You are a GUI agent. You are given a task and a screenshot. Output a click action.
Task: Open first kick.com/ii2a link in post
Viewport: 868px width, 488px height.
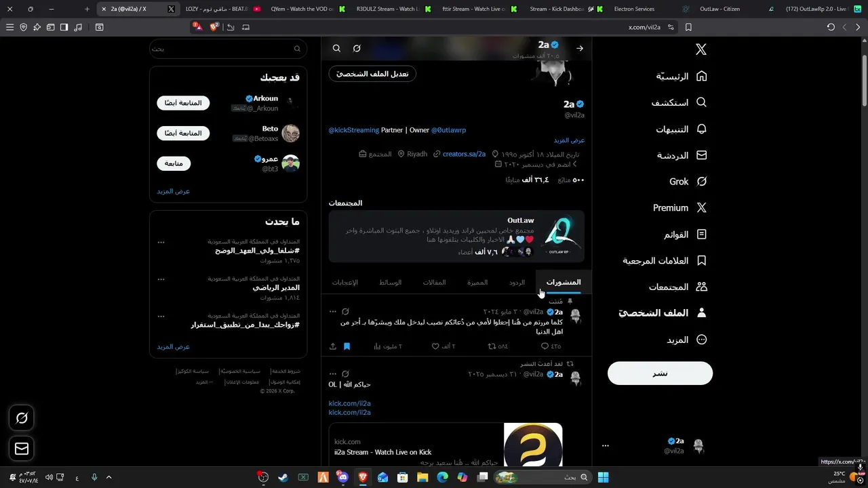(350, 403)
